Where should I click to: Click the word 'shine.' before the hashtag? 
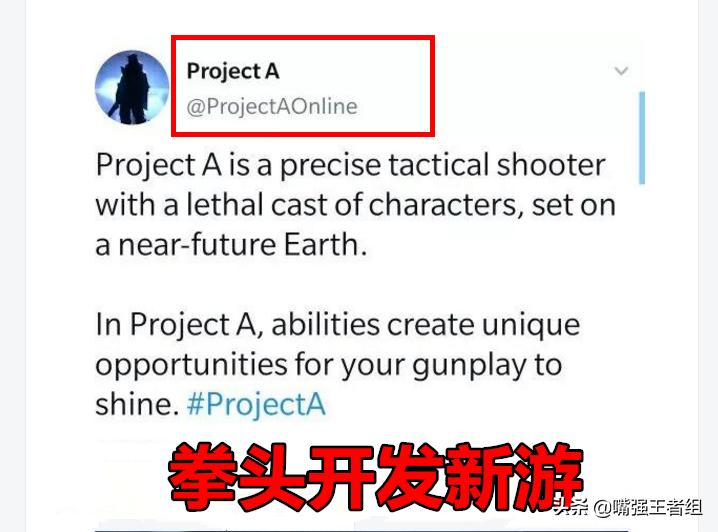point(137,404)
